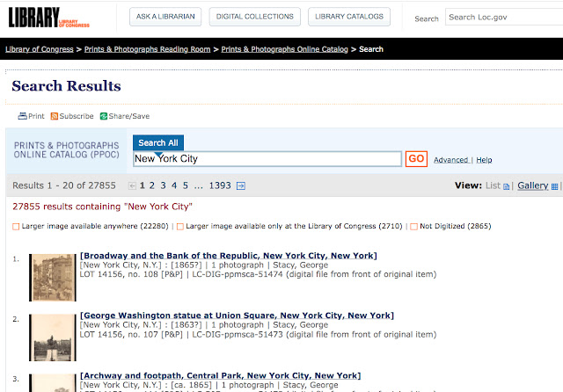Viewport: 563px width, 392px height.
Task: Go to results page 5
Action: (x=186, y=185)
